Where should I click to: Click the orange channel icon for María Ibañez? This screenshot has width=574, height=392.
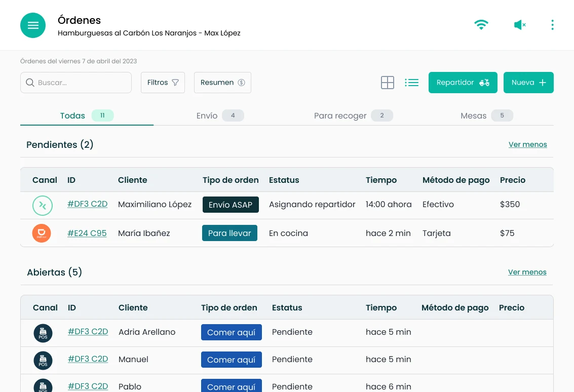42,233
